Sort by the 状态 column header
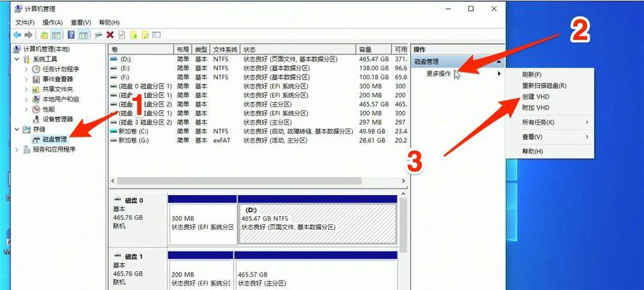Image resolution: width=644 pixels, height=290 pixels. [x=298, y=49]
